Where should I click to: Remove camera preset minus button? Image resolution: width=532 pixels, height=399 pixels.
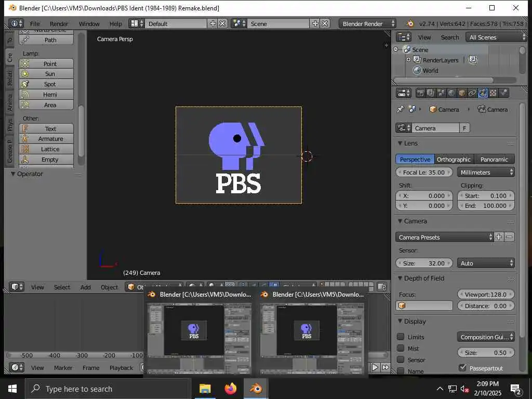coord(509,237)
